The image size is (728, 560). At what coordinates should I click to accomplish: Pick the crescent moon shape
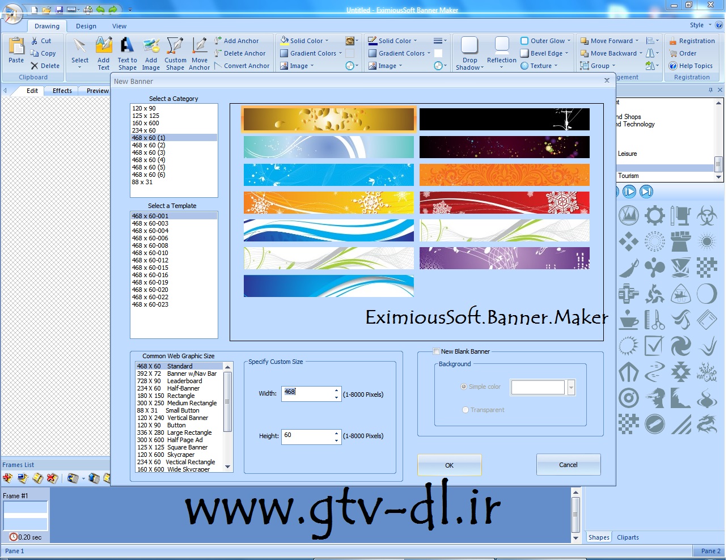pyautogui.click(x=707, y=294)
